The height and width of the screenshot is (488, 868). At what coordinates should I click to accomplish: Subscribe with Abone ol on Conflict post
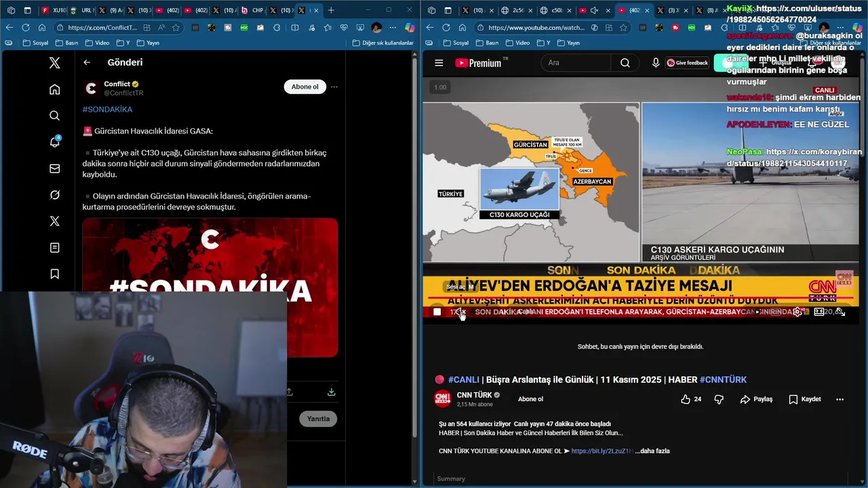pyautogui.click(x=304, y=87)
